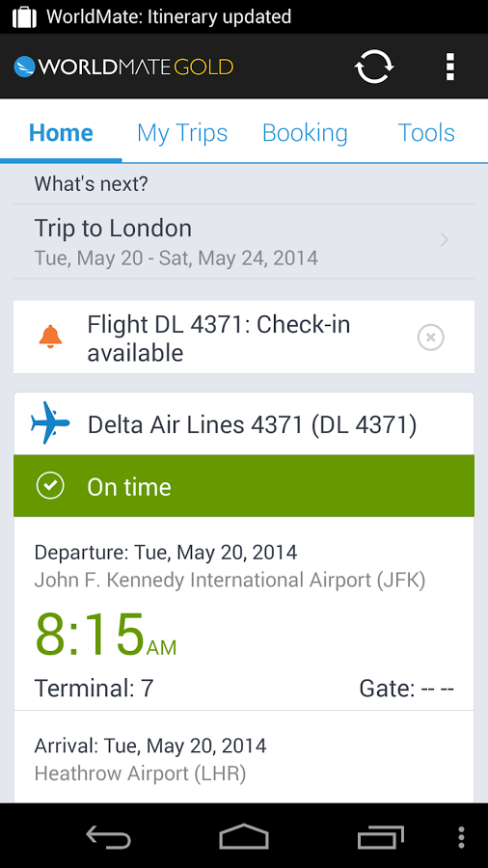
Task: Tap the Android back navigation button
Action: point(108,836)
